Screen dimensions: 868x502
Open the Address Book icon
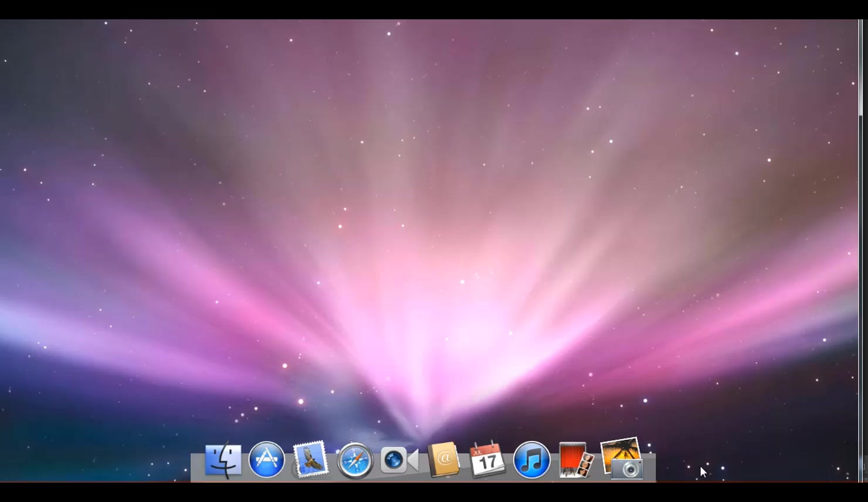pyautogui.click(x=443, y=459)
